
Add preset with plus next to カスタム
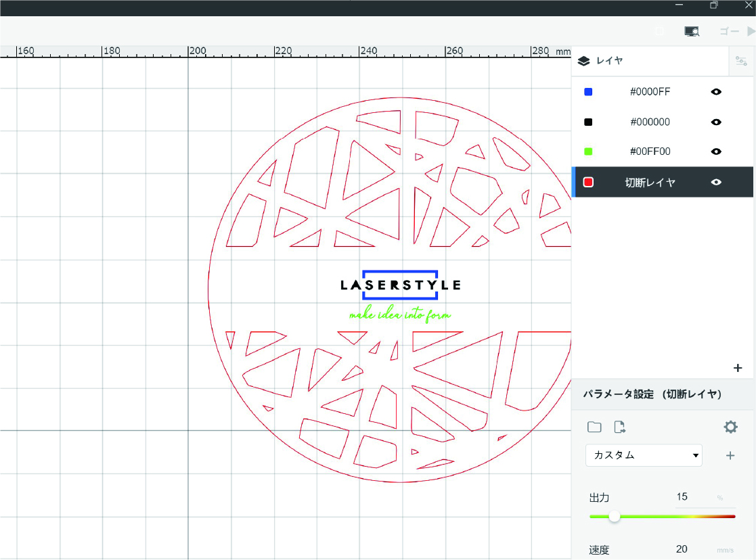click(730, 455)
